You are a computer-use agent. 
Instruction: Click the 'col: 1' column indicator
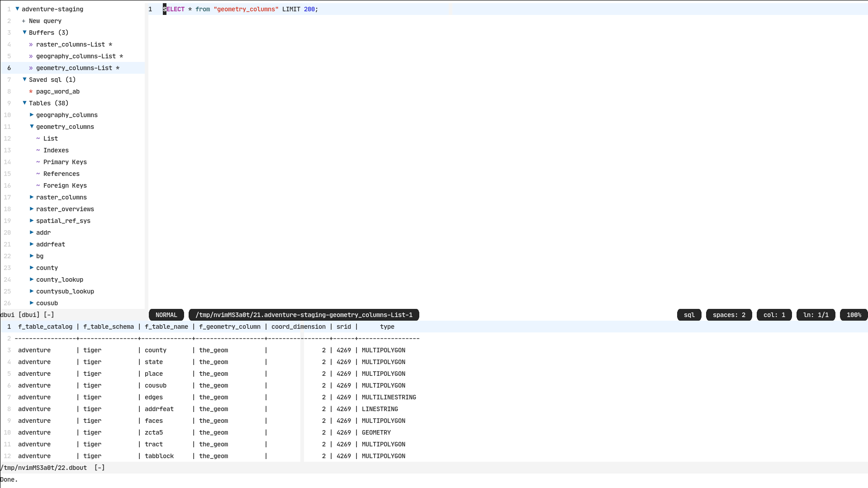tap(774, 315)
